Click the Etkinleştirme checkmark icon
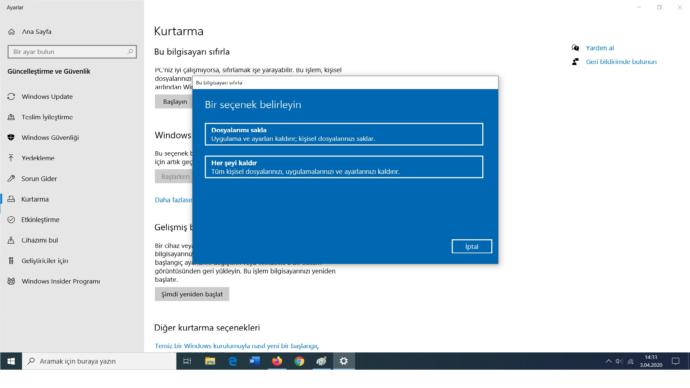This screenshot has height=388, width=690. pos(11,220)
